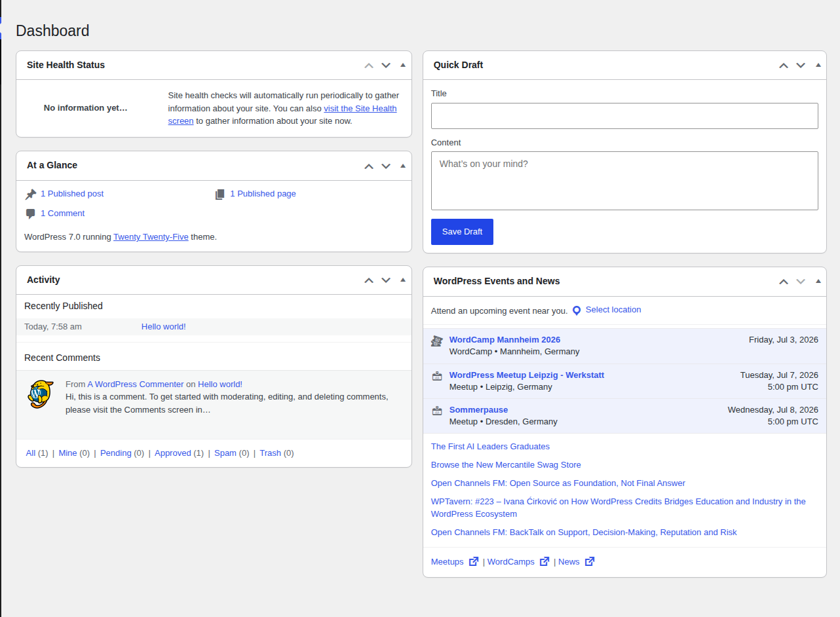Click the location pin icon near Select location
Screen dimensions: 840x617
[x=577, y=310]
